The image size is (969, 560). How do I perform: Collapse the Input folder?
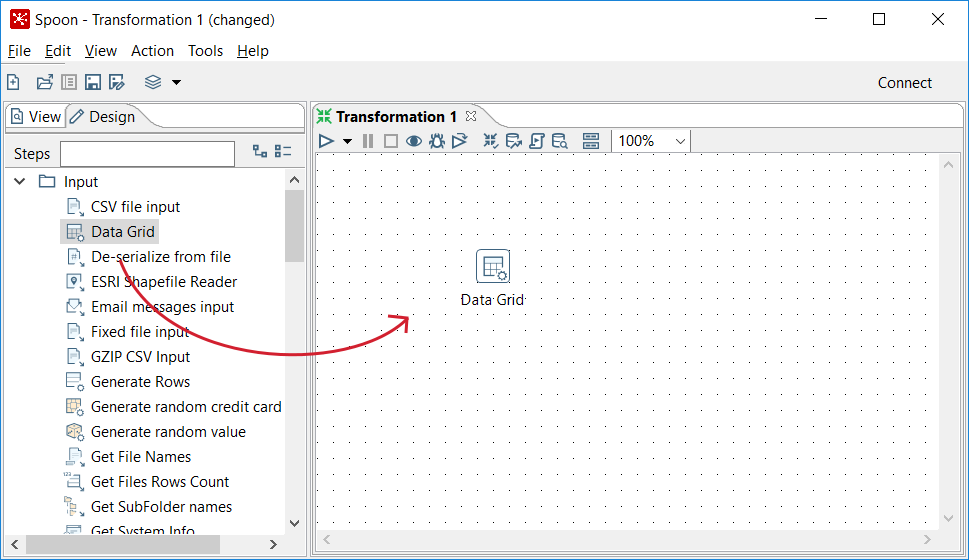[20, 182]
